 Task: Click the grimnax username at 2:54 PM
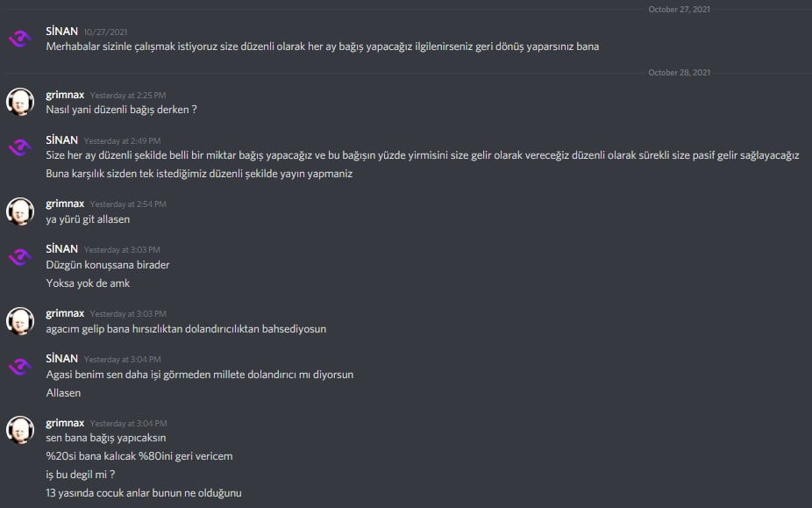[x=65, y=204]
